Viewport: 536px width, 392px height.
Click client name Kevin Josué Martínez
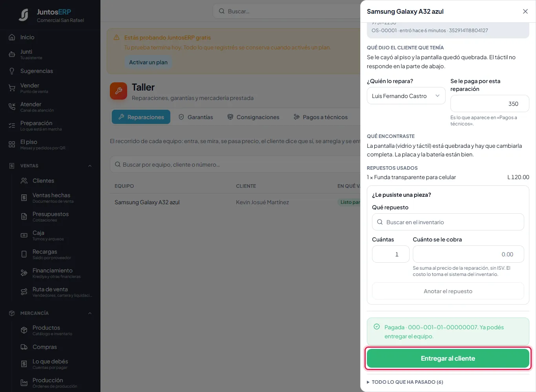(263, 202)
